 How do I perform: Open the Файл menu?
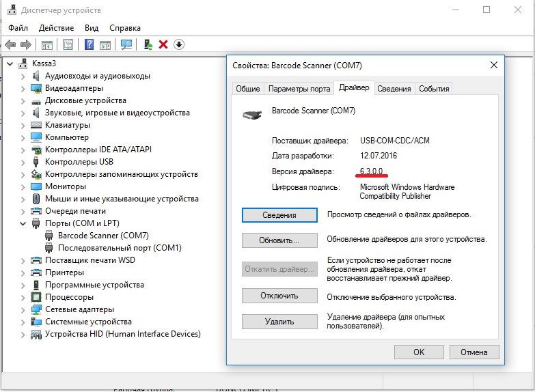point(18,27)
